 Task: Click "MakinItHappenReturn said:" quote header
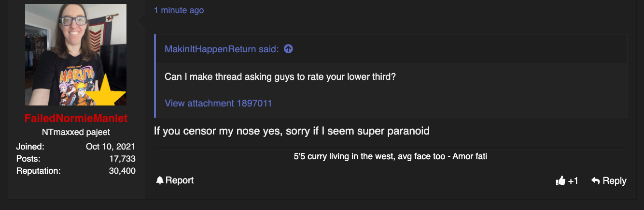222,49
